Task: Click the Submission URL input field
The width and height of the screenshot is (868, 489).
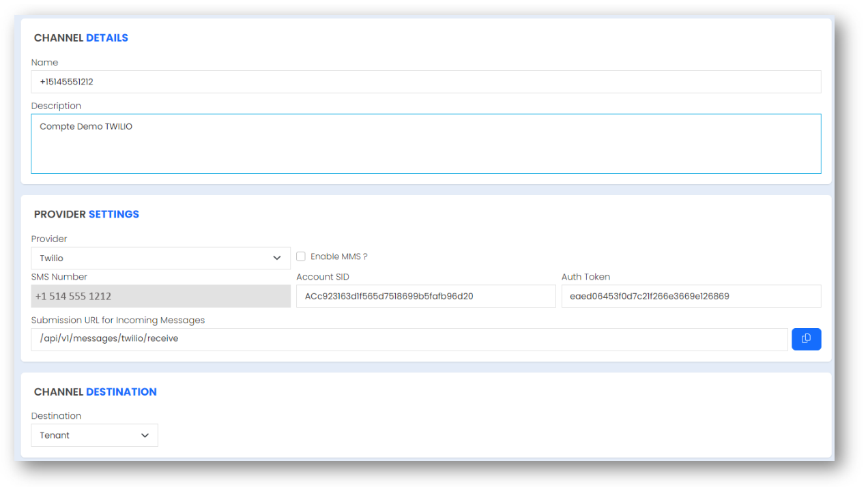Action: (409, 339)
